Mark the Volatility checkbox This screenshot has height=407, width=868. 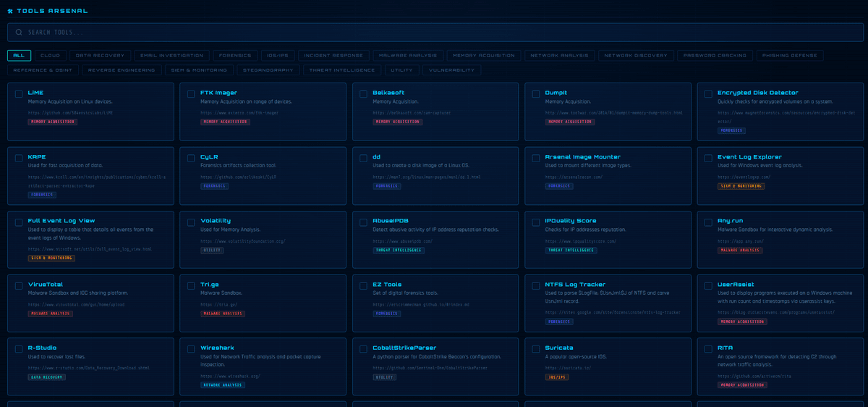tap(191, 221)
